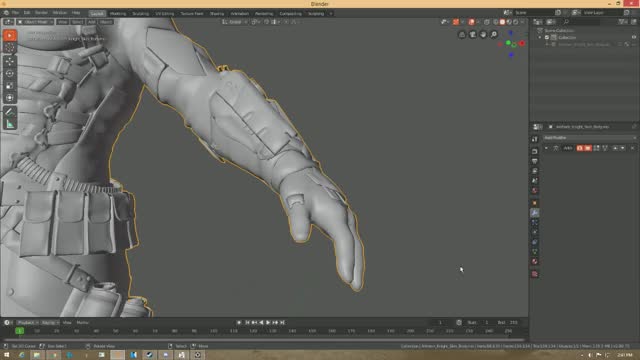The width and height of the screenshot is (640, 360).
Task: Switch to the Sculpting workspace tab
Action: click(140, 13)
